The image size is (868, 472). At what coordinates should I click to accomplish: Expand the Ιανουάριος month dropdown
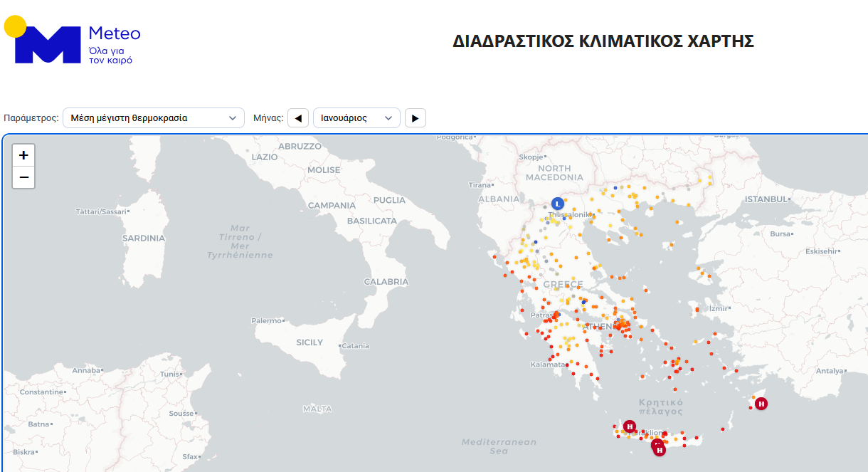tap(356, 118)
